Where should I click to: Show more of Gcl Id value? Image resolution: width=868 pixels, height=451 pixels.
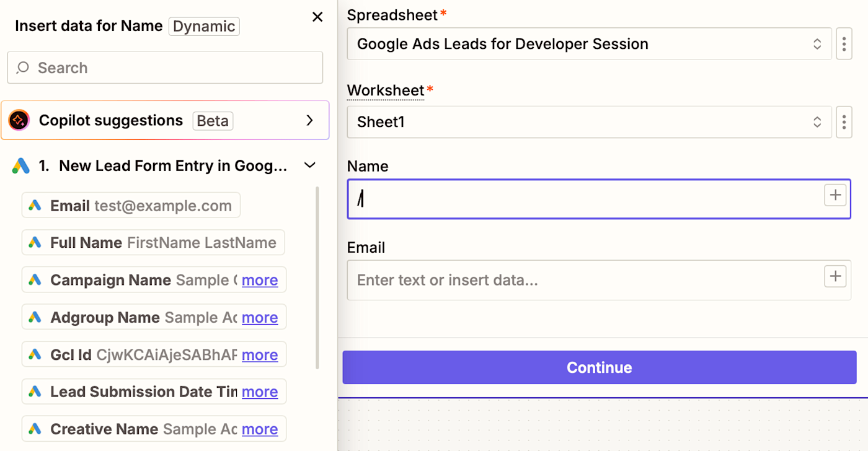(260, 355)
